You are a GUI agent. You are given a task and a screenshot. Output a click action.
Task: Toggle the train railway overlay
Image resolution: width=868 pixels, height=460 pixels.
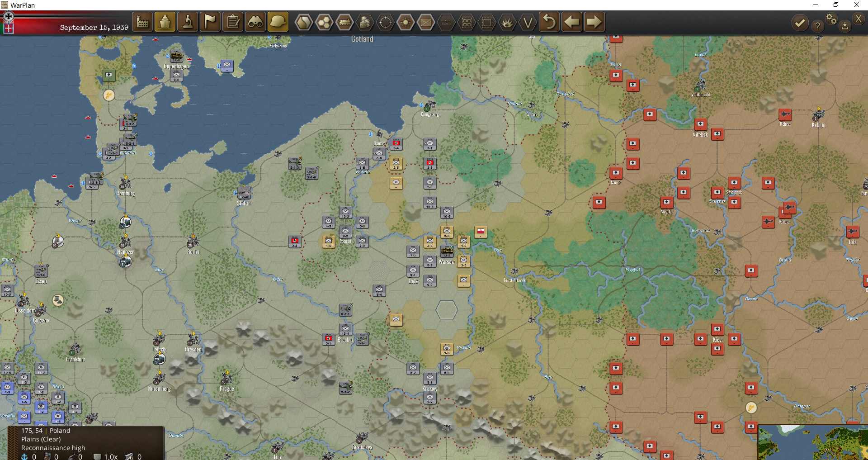coord(344,22)
